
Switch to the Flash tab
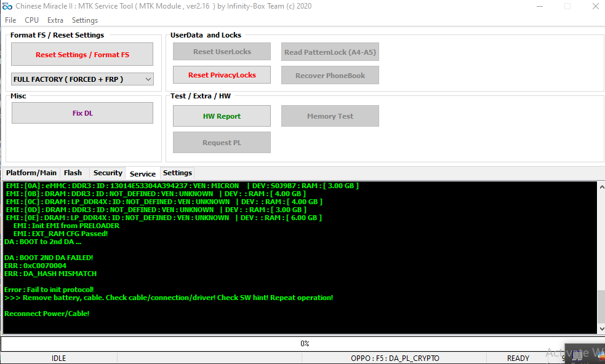(73, 173)
